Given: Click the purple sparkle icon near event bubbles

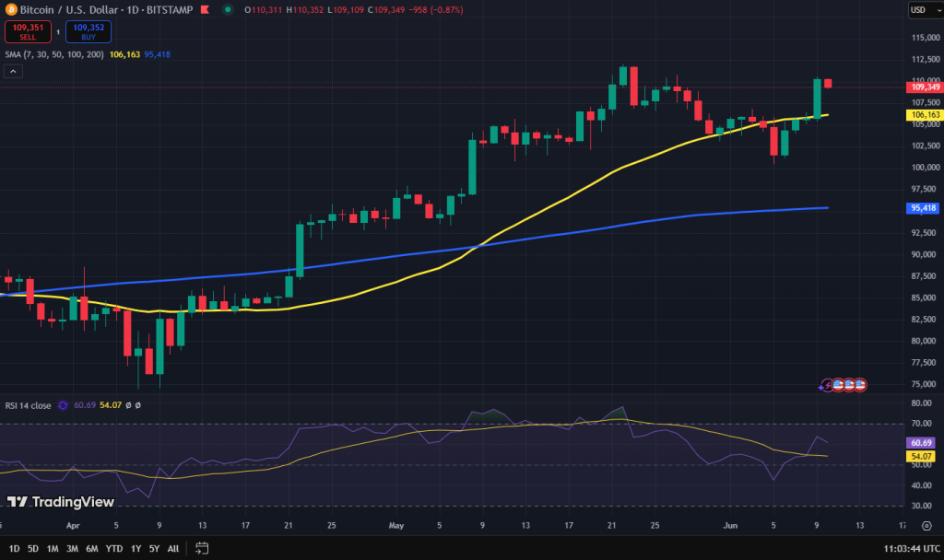Looking at the screenshot, I should click(x=820, y=388).
